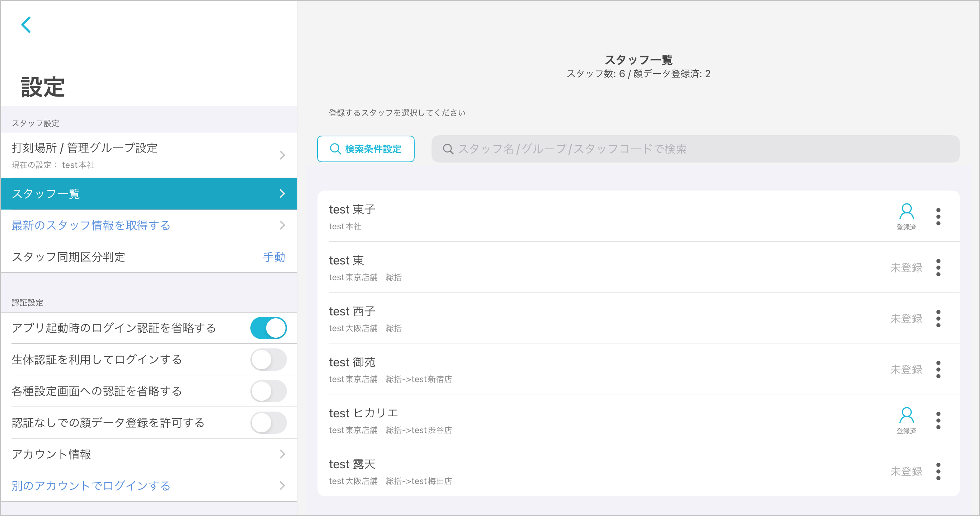The image size is (980, 516).
Task: Select スタッフ一覧 menu item
Action: pos(149,194)
